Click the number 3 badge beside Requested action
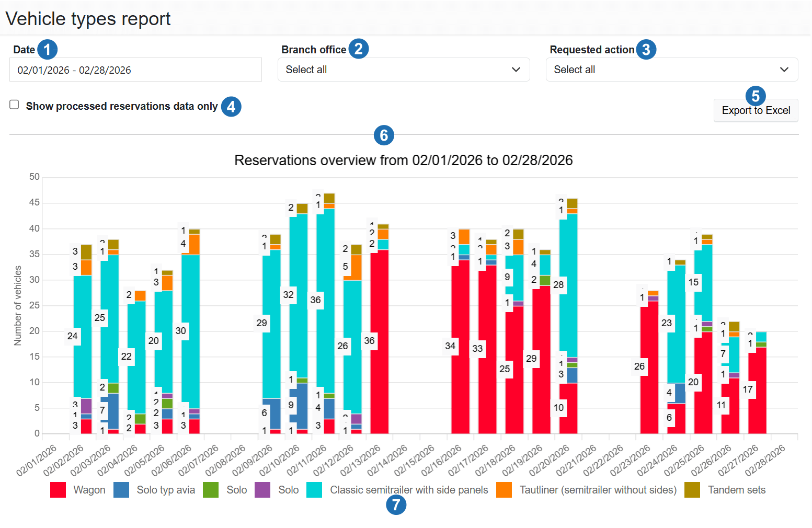This screenshot has height=528, width=812. (646, 49)
